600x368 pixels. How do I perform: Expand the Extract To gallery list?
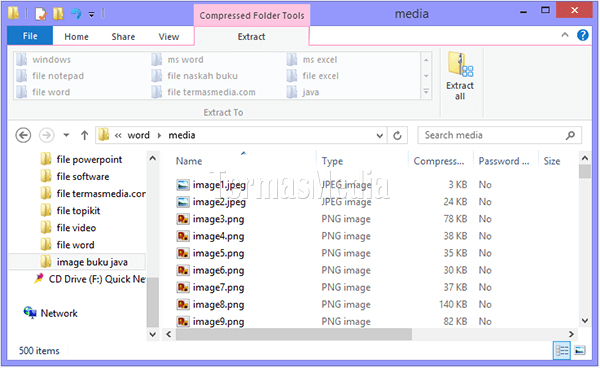(426, 92)
